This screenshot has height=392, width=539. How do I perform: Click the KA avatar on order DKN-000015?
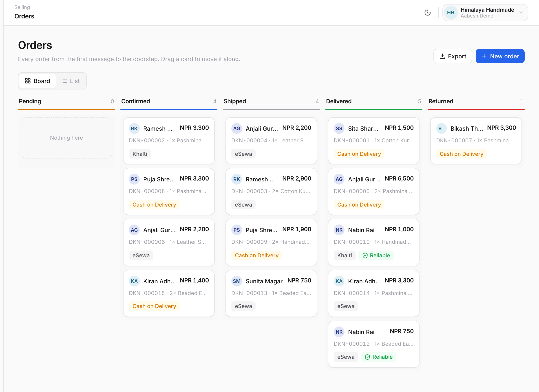pyautogui.click(x=134, y=281)
